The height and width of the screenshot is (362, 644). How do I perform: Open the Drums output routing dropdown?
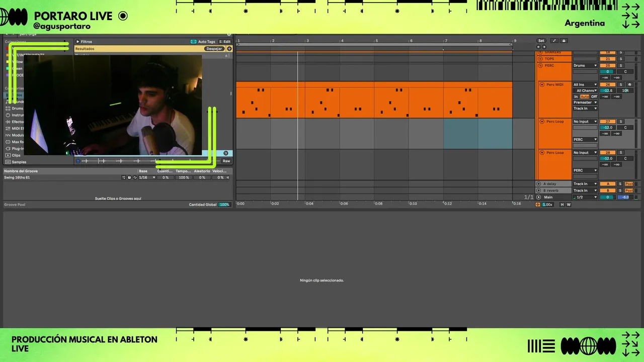pyautogui.click(x=585, y=65)
